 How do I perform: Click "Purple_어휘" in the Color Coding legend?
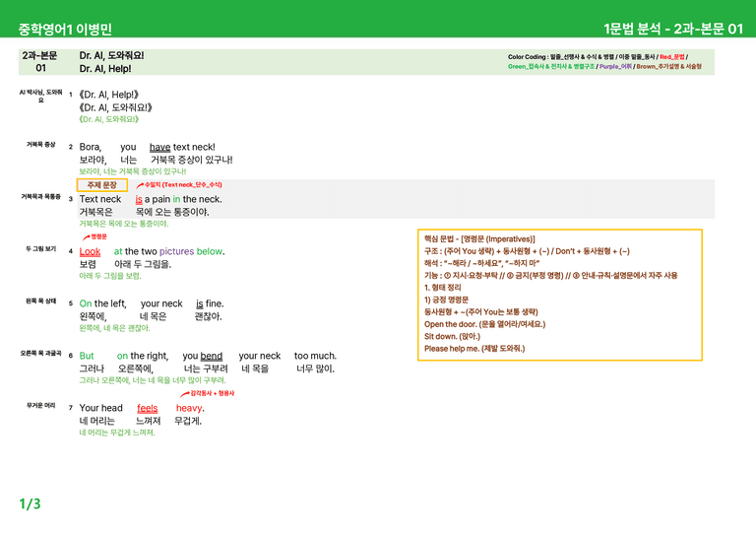(615, 67)
